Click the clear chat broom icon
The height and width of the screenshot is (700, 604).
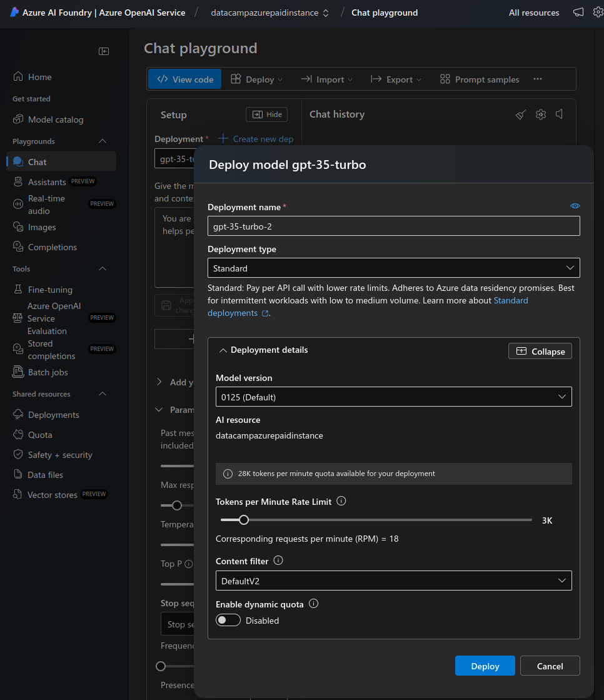tap(521, 114)
